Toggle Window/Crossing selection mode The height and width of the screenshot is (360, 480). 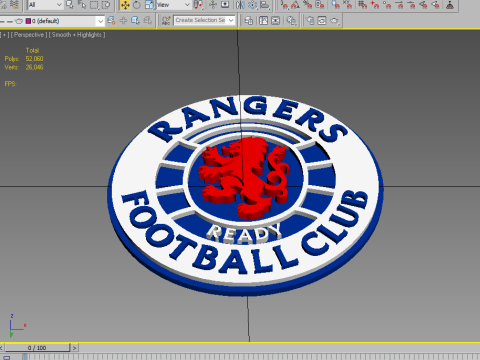106,5
